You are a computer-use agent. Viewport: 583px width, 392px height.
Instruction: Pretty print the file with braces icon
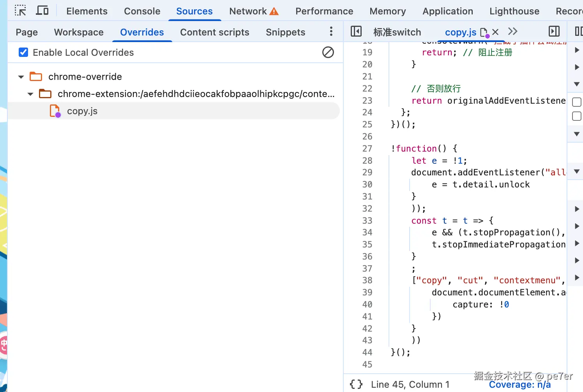pos(356,384)
